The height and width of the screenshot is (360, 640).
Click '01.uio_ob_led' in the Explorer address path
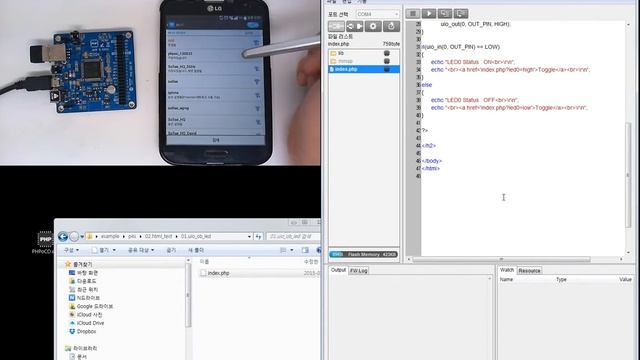(196, 236)
